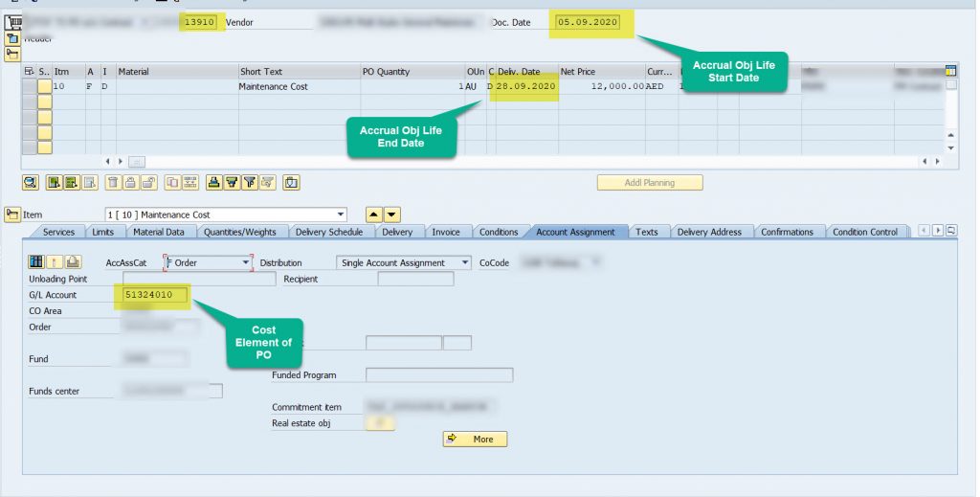This screenshot has height=497, width=980.
Task: Switch to the Condition Control tab
Action: click(x=865, y=232)
